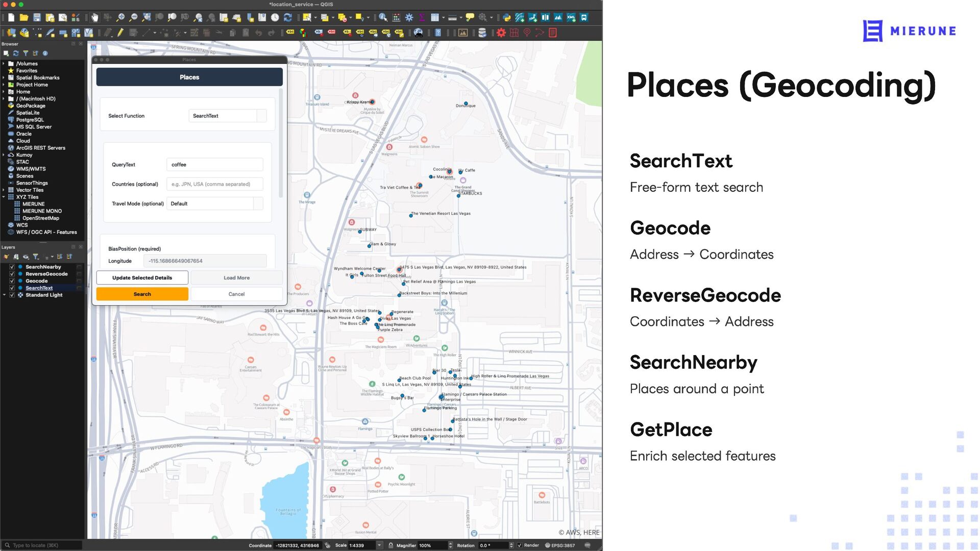Click the Load More button
Screen dimensions: 980x551
236,278
